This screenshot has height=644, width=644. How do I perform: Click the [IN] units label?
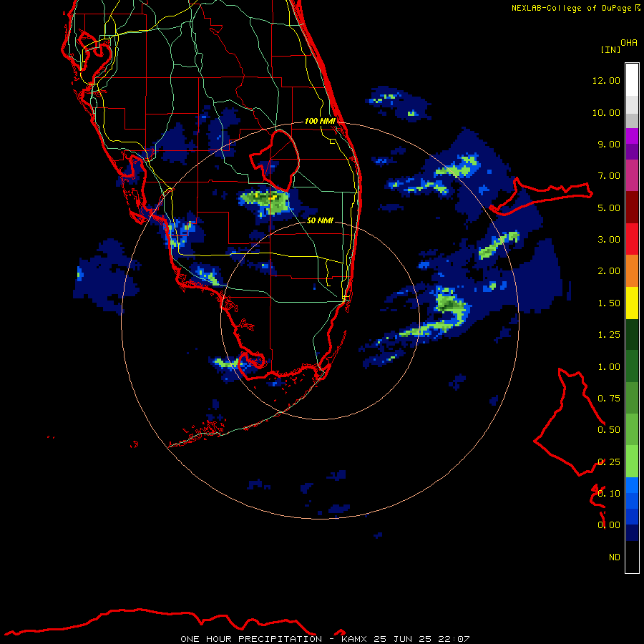pyautogui.click(x=610, y=49)
